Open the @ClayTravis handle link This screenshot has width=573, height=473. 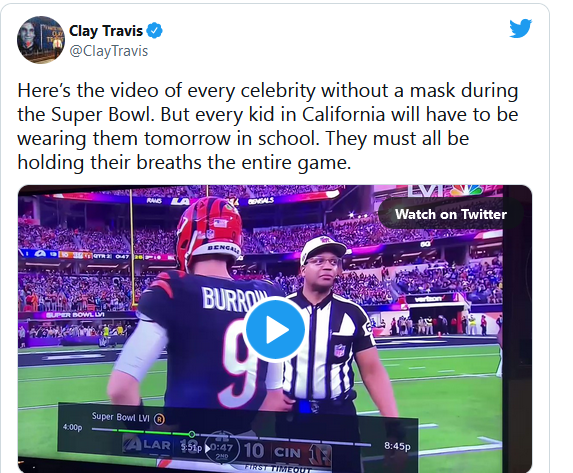click(109, 51)
